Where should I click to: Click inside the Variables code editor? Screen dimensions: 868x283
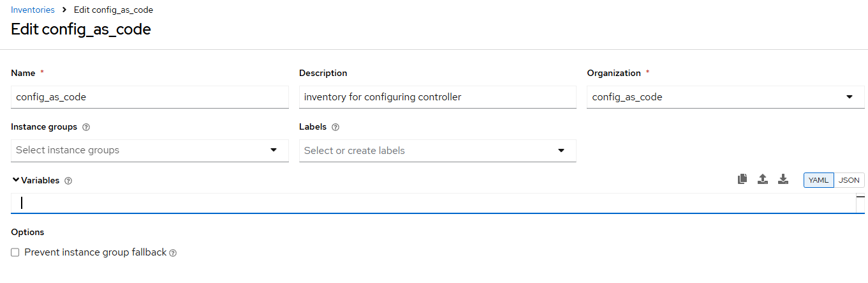point(434,203)
